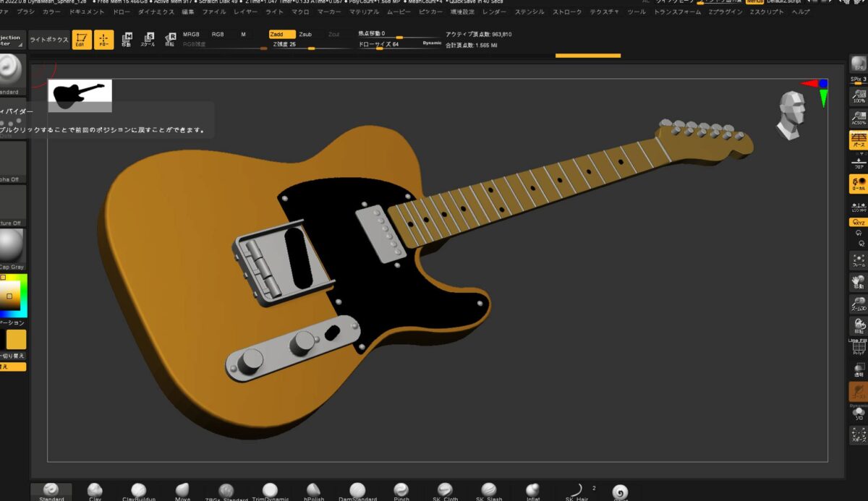Open the カラー (Color) menu
868x501 pixels.
pyautogui.click(x=52, y=12)
